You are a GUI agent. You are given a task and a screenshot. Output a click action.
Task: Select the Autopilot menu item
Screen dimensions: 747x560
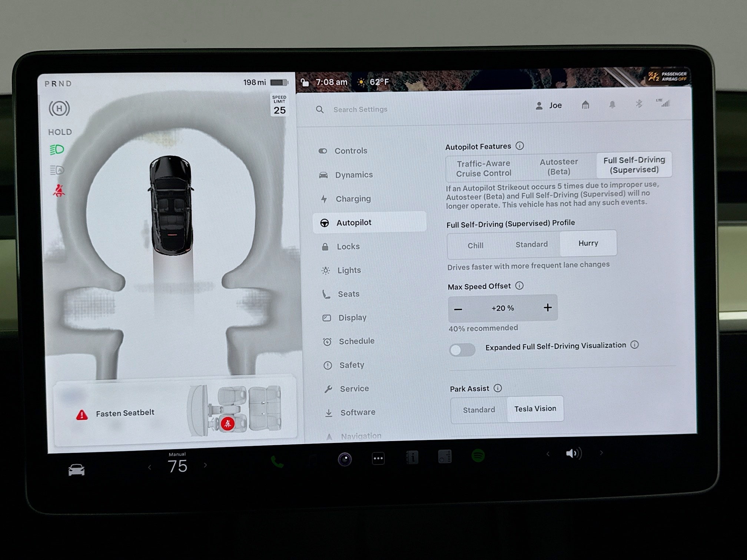point(369,222)
